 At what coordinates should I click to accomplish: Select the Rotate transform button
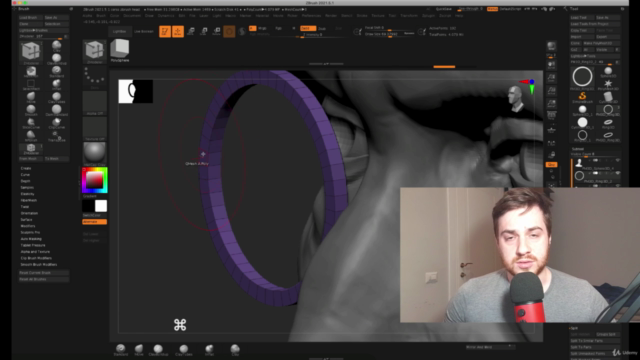216,31
